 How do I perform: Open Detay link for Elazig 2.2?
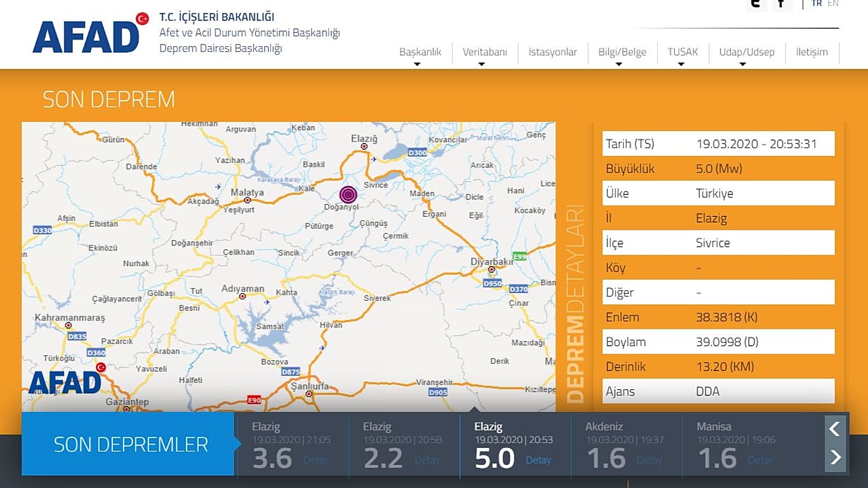(x=427, y=460)
